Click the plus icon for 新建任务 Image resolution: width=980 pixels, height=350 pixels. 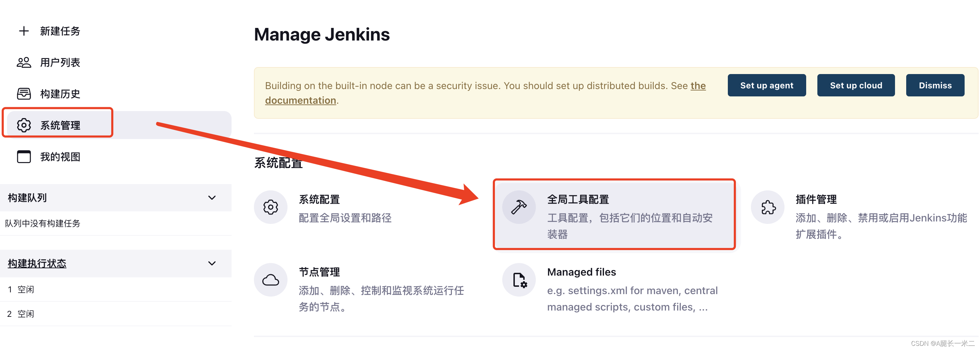click(23, 31)
